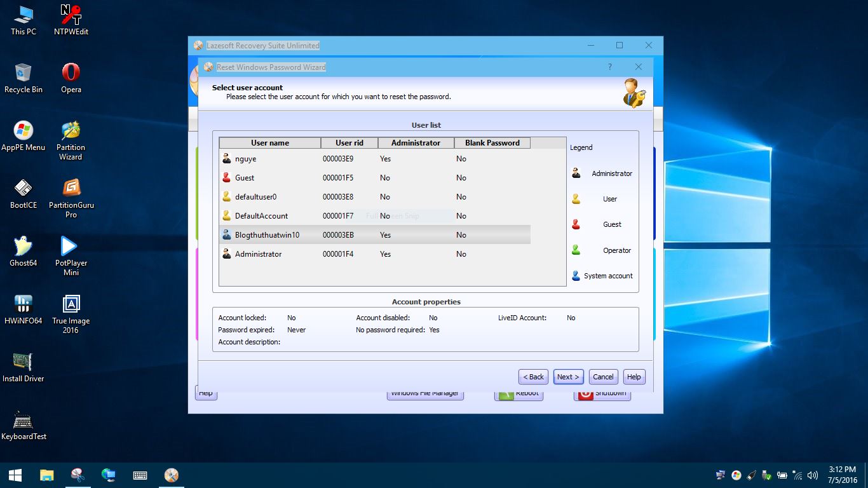
Task: Launch PotPlayer Mini from the desktop
Action: (x=71, y=256)
